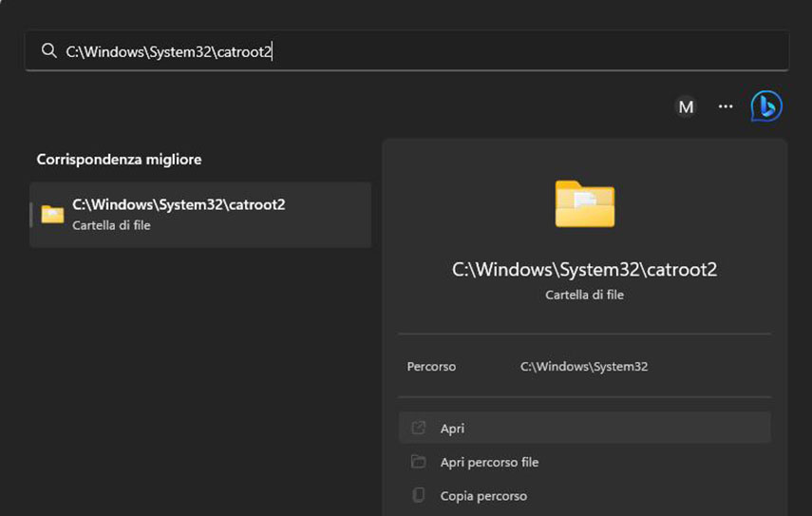Select the catroot2 best match result
Screen dimensions: 812x516
coord(200,215)
